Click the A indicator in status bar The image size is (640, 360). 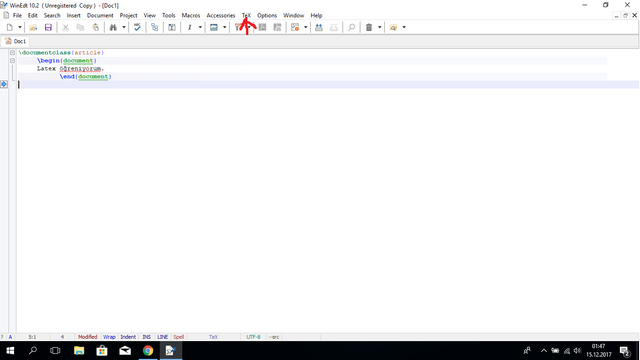click(10, 337)
